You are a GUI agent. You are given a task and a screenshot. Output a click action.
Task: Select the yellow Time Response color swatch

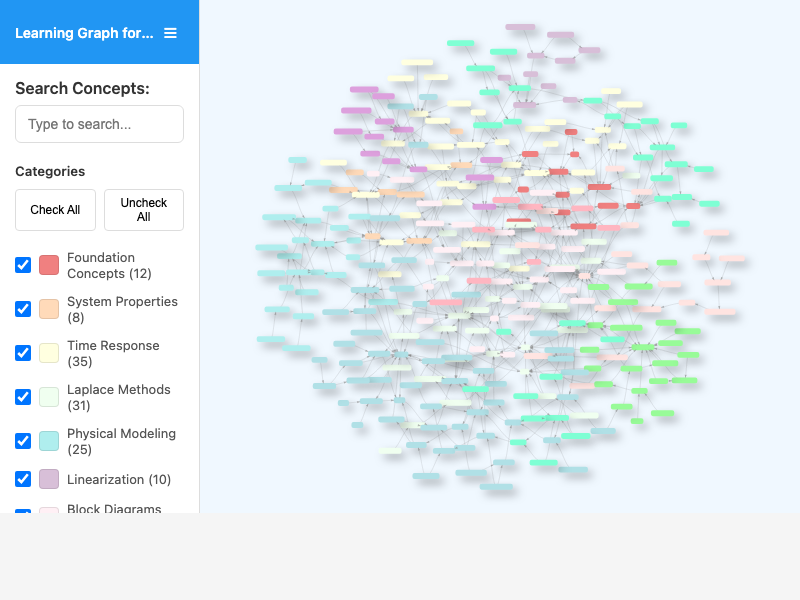(x=49, y=353)
